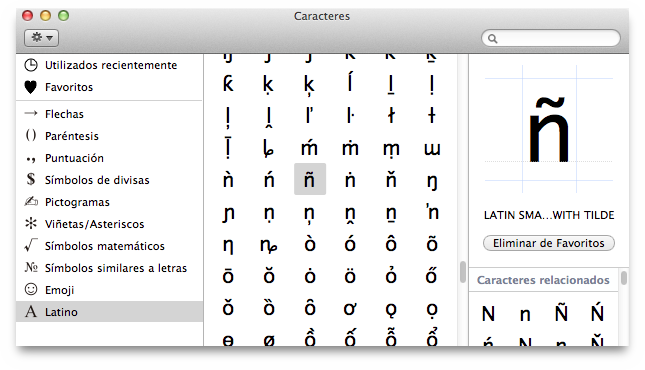Select the ṁ with dot above character
Screen dimensions: 645x370
pos(350,148)
